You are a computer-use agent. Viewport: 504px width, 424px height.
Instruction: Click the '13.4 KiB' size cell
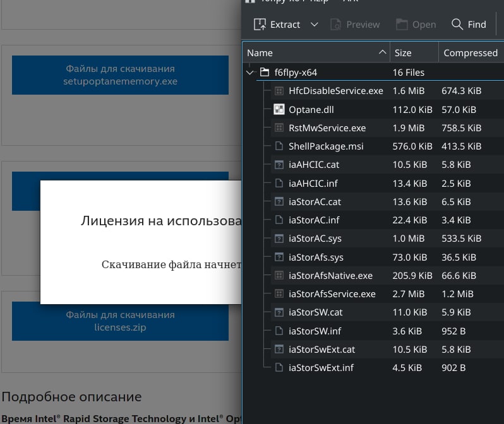click(410, 184)
